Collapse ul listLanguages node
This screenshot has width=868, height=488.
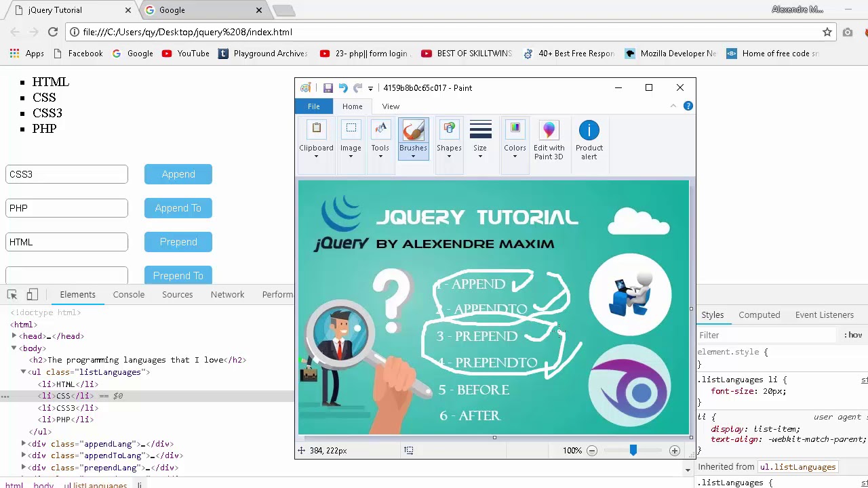24,372
